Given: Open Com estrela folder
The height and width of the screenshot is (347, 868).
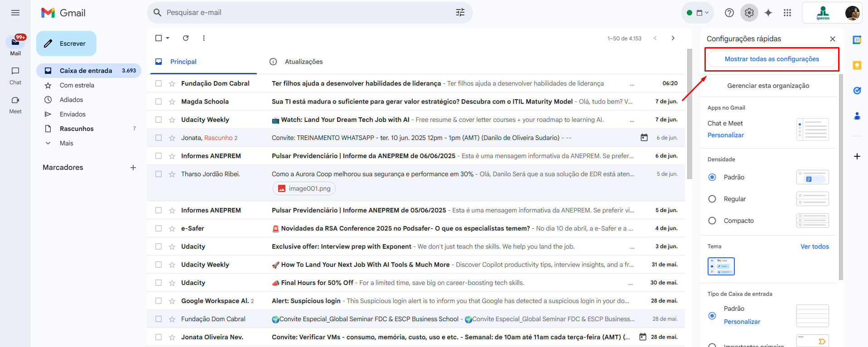Looking at the screenshot, I should [89, 85].
